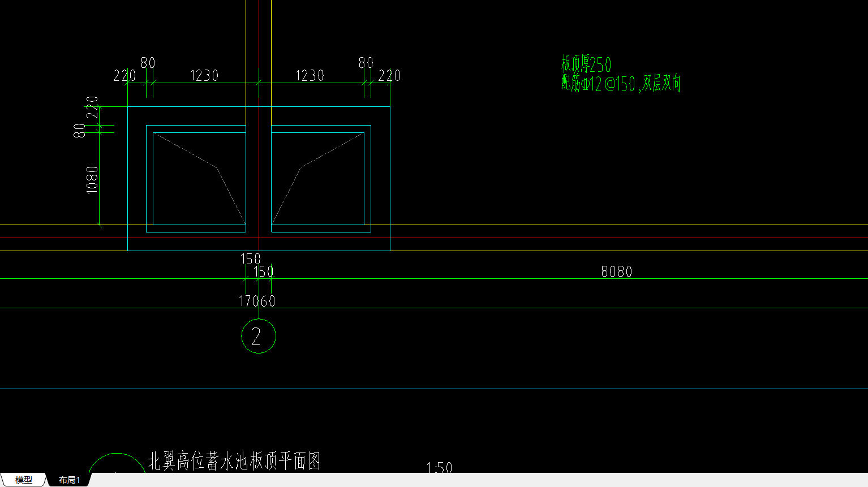Image resolution: width=868 pixels, height=487 pixels.
Task: Select the 8080 dimension text
Action: (617, 271)
